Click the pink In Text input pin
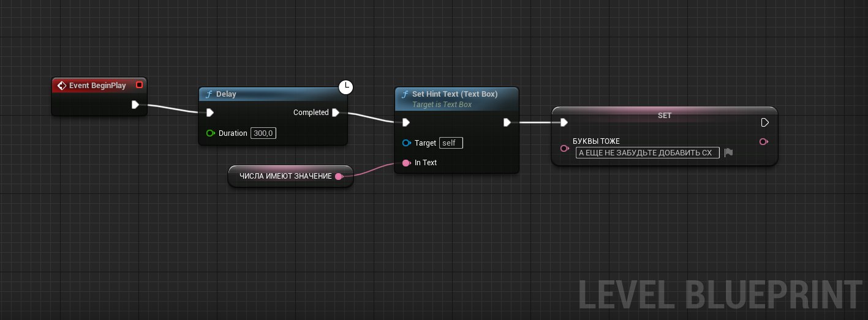 coord(407,163)
